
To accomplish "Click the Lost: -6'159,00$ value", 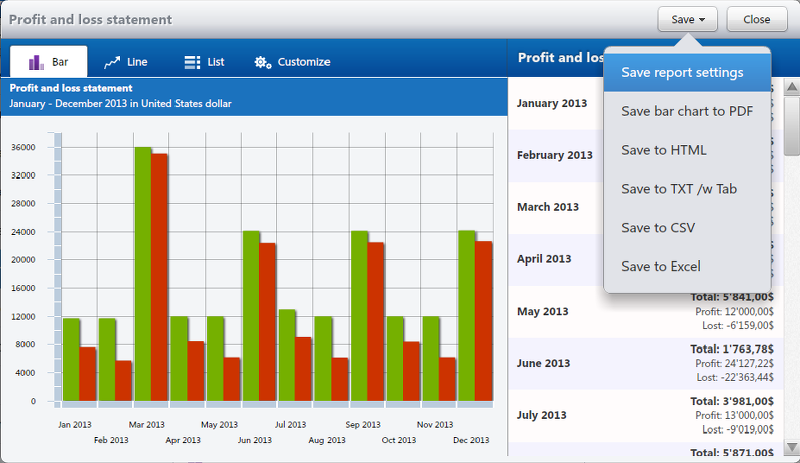I will click(x=738, y=325).
